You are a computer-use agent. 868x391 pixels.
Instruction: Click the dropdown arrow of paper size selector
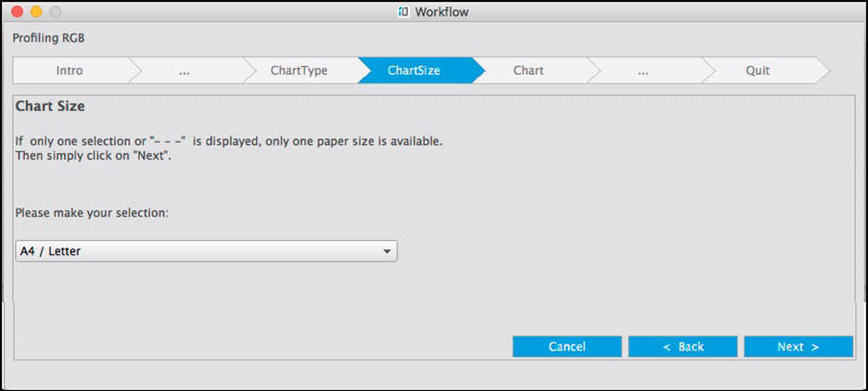(386, 252)
